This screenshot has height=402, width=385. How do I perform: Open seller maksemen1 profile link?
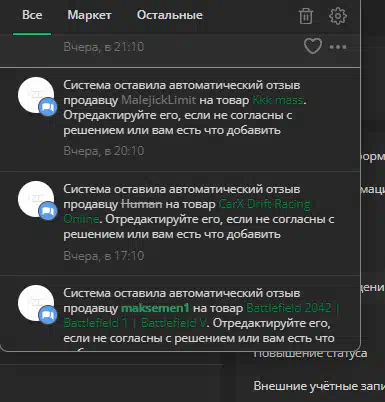click(x=155, y=308)
